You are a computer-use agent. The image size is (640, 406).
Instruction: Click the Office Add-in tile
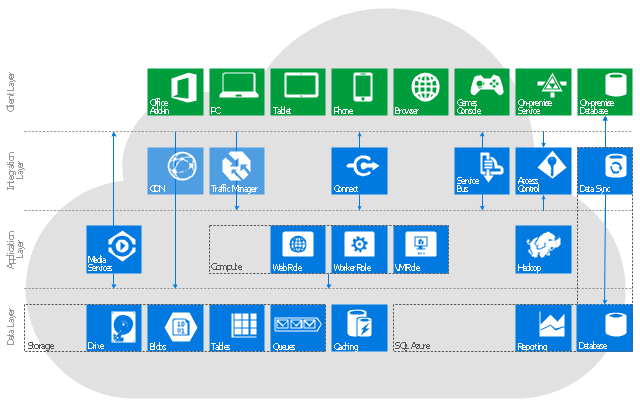(x=175, y=92)
